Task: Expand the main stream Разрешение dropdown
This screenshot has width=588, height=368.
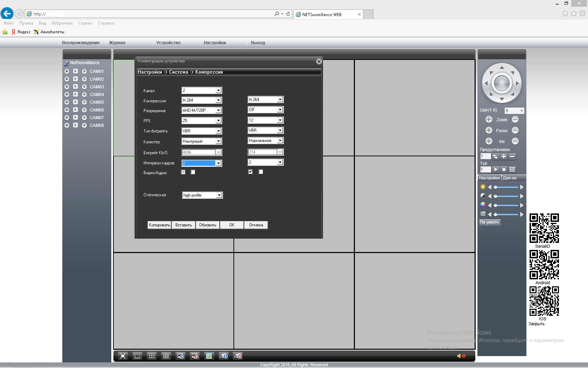Action: point(218,110)
